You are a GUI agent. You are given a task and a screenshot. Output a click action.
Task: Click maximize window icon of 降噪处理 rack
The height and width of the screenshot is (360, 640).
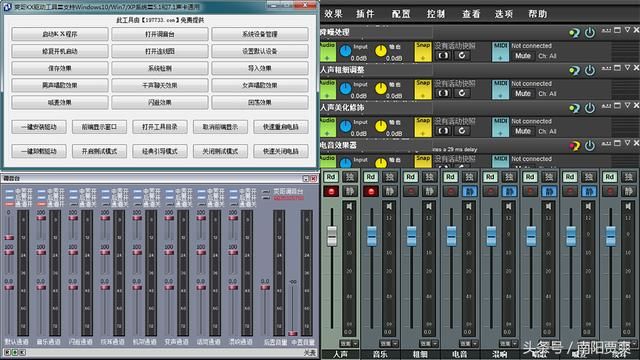(617, 30)
